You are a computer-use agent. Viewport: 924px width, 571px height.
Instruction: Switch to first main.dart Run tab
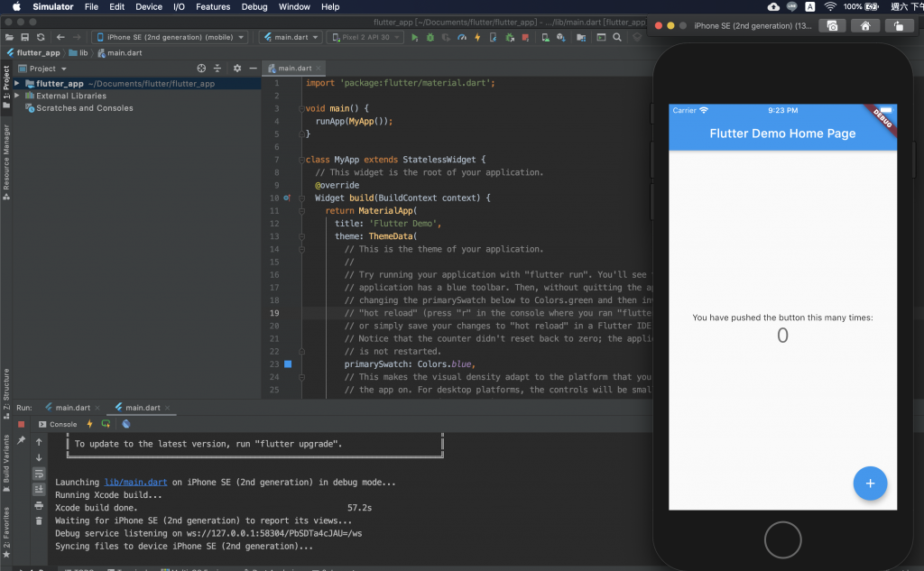[72, 408]
